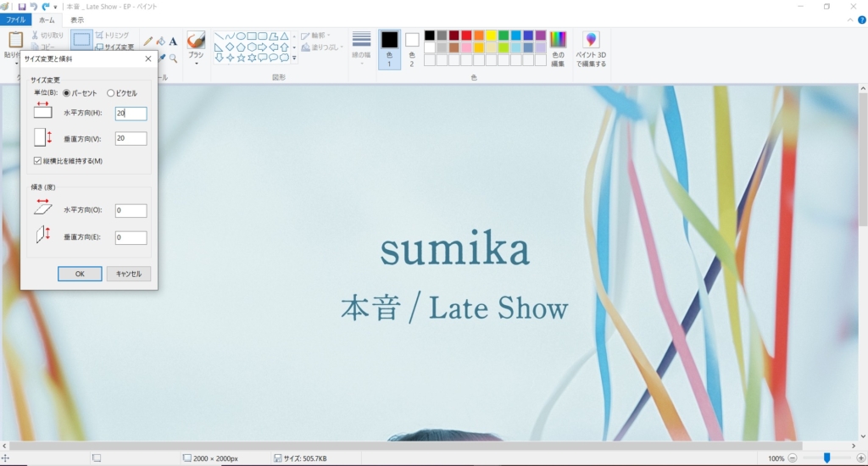Switch to the 表示 ribbon tab

77,20
